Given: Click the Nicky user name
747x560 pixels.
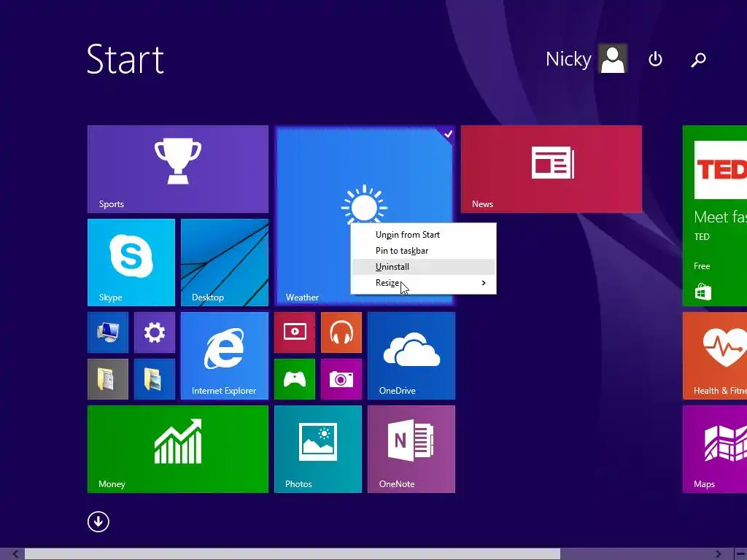Looking at the screenshot, I should pos(568,59).
